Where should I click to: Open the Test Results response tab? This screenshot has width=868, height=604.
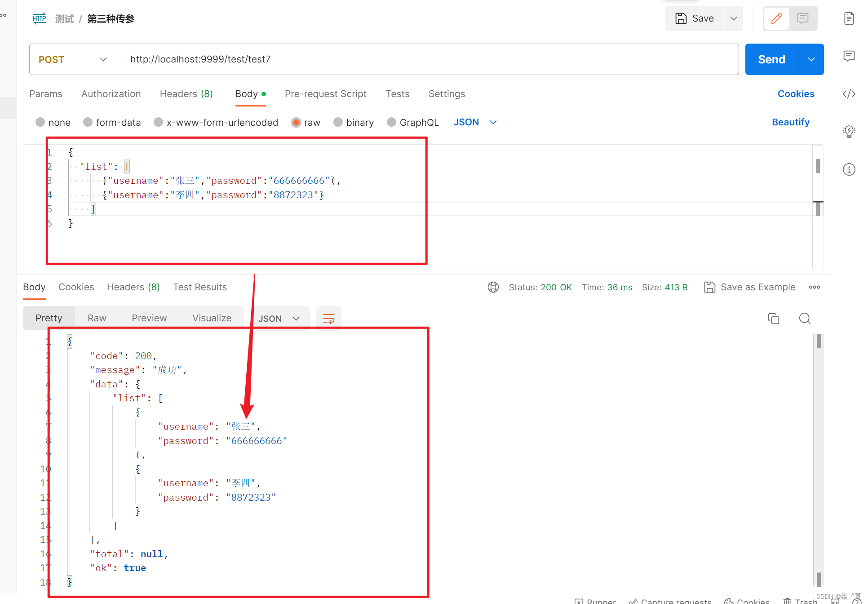point(200,287)
